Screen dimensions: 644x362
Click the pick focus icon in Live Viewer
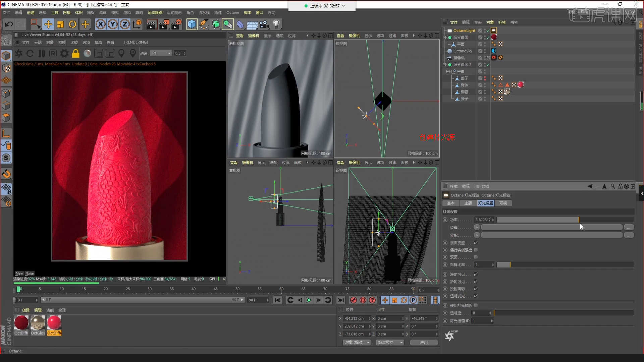click(x=121, y=53)
